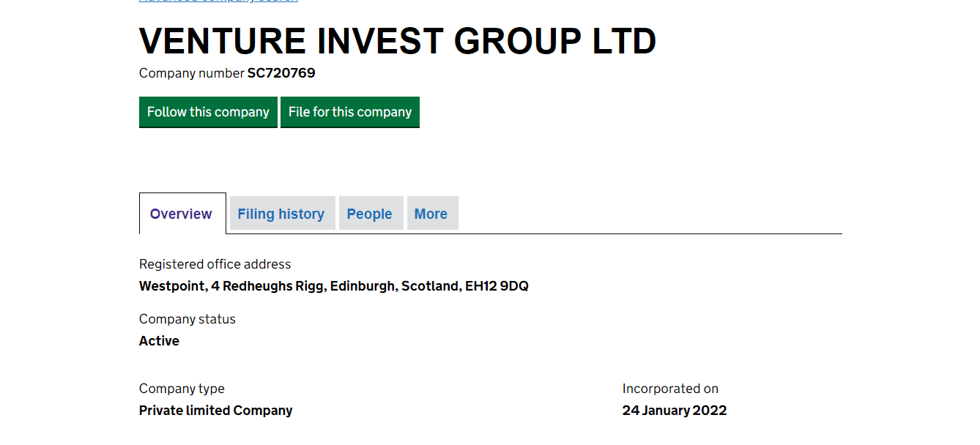Click the VENTURE INVEST GROUP LTD heading
Image resolution: width=980 pixels, height=445 pixels.
click(397, 41)
